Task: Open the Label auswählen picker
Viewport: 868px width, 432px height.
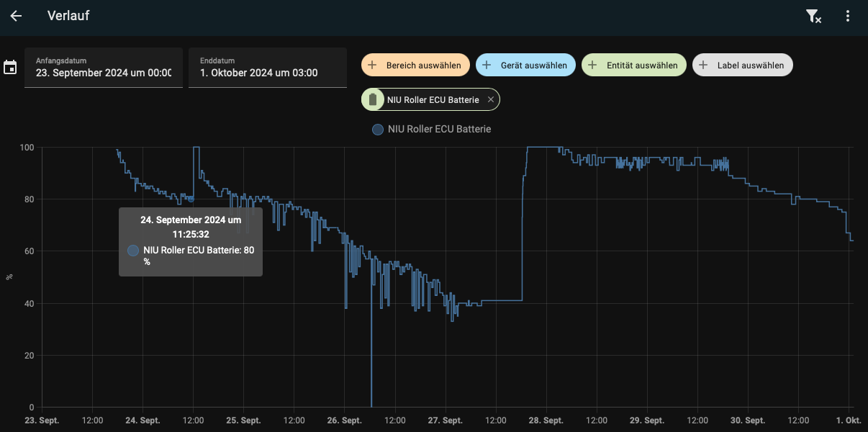Action: (x=750, y=65)
